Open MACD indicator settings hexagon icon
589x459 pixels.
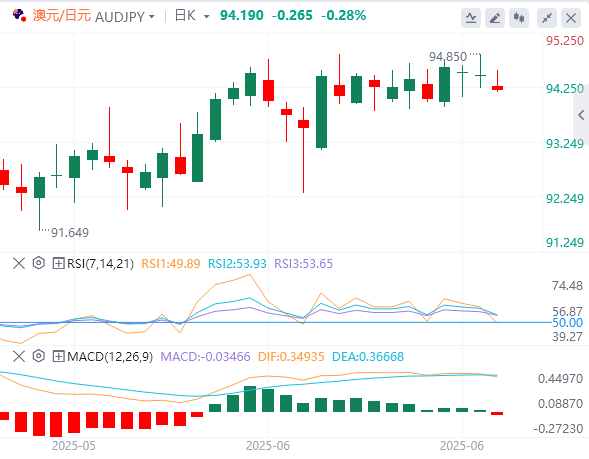pos(39,356)
